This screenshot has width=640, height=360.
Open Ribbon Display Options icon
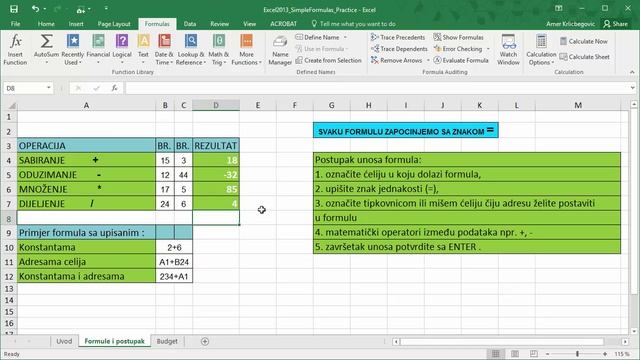point(558,9)
